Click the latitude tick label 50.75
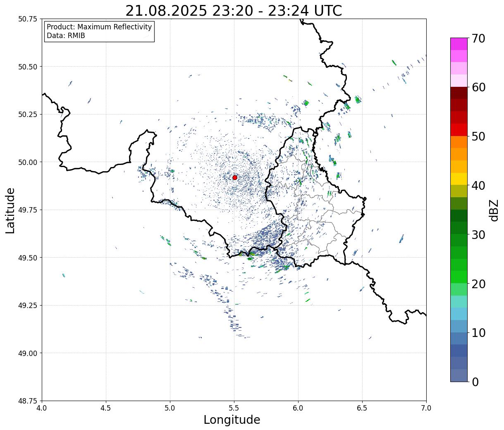Image resolution: width=504 pixels, height=430 pixels. tap(27, 19)
